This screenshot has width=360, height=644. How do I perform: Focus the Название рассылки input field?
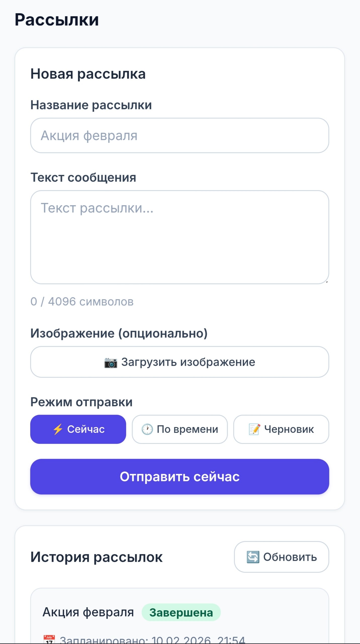pyautogui.click(x=180, y=136)
